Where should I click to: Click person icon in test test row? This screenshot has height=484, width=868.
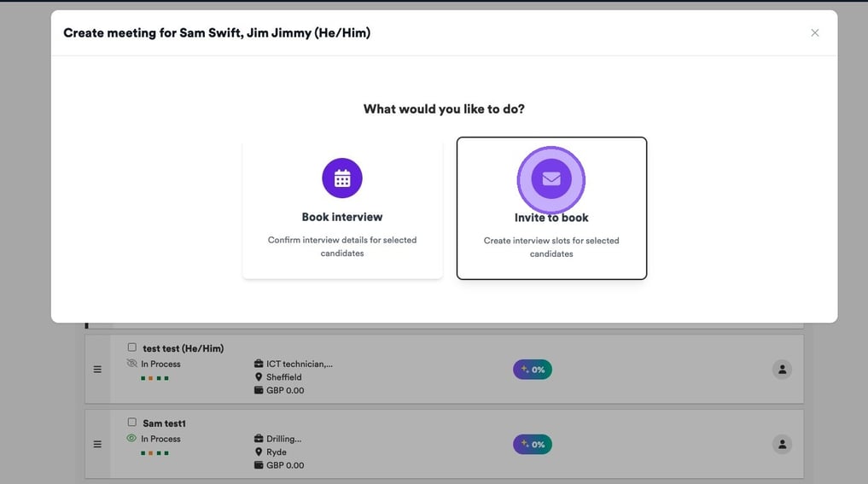pyautogui.click(x=782, y=370)
